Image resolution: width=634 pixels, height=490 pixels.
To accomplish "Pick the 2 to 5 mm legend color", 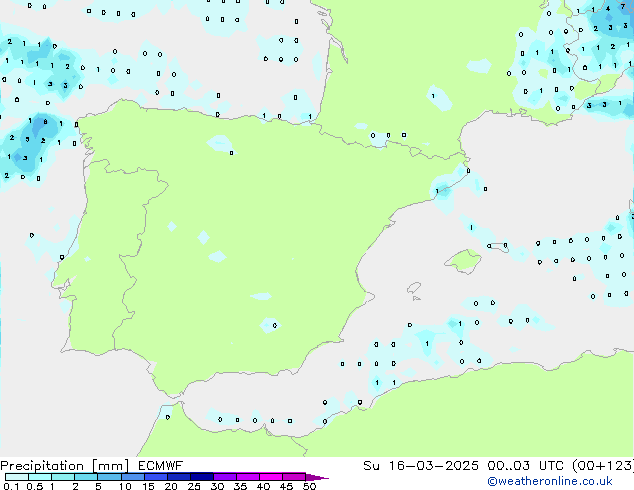I will pyautogui.click(x=86, y=477).
